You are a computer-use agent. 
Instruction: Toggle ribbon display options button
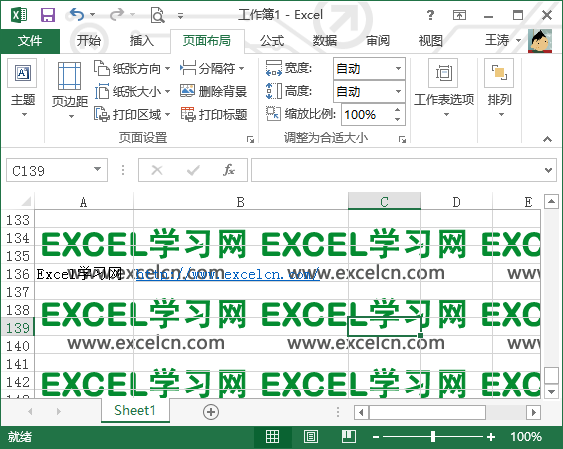coord(459,15)
